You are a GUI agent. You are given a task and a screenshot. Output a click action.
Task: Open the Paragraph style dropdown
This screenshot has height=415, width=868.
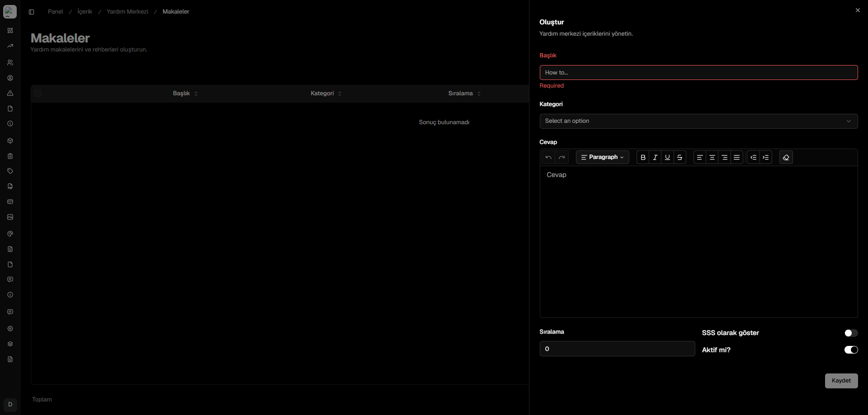[602, 157]
